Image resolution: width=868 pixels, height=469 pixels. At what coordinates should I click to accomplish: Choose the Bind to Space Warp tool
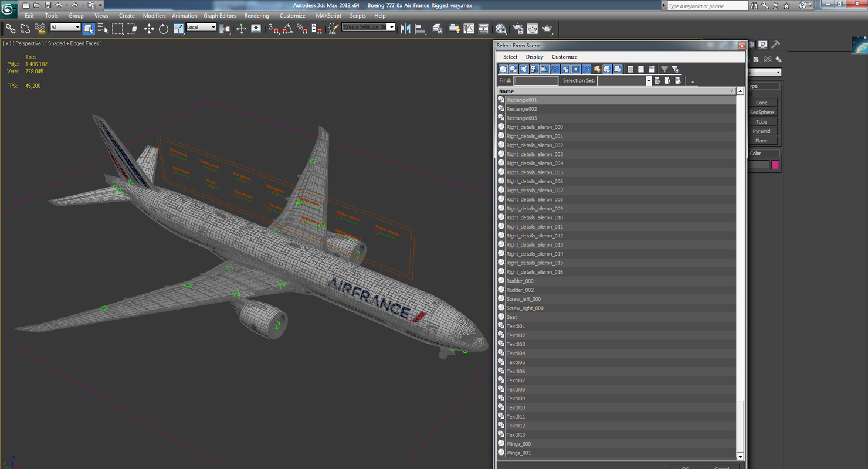(40, 28)
